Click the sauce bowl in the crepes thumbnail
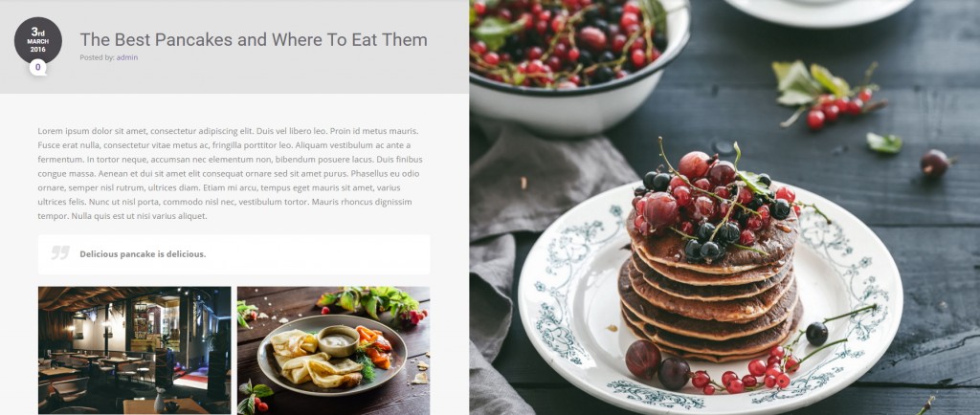Image resolution: width=980 pixels, height=415 pixels. click(338, 340)
